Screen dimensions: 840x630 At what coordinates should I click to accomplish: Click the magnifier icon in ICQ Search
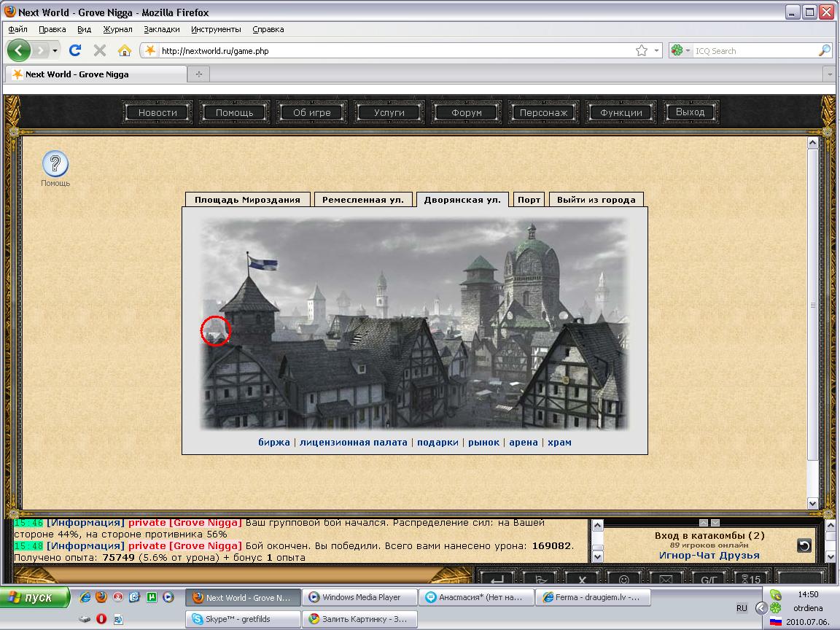coord(825,50)
